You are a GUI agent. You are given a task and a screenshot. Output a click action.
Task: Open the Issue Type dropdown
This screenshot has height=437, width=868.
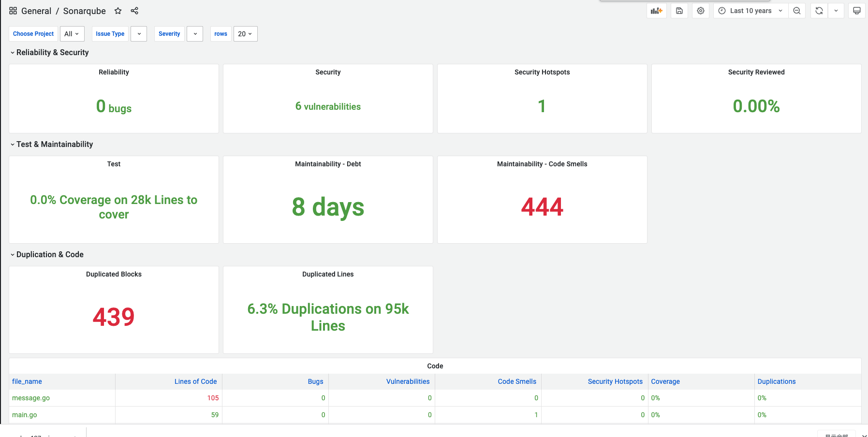pos(139,34)
